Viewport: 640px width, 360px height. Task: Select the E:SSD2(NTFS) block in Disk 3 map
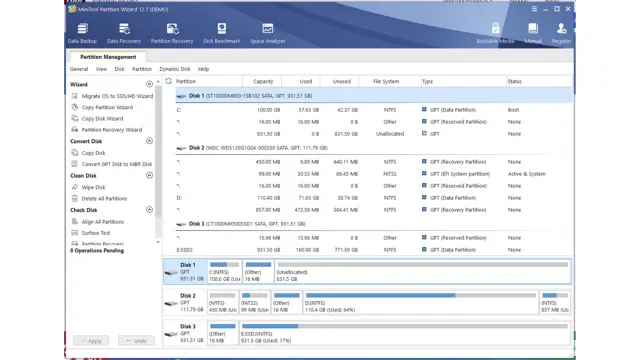[x=404, y=333]
